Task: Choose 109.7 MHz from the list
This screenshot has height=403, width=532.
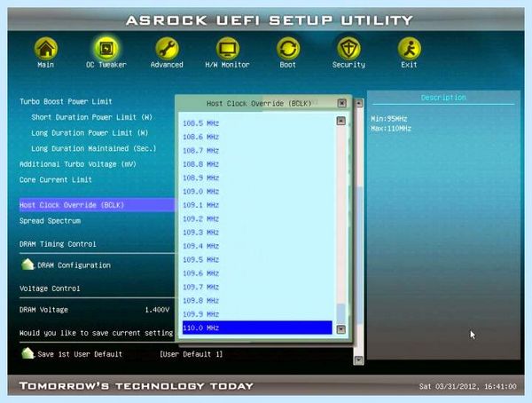Action: pos(201,287)
